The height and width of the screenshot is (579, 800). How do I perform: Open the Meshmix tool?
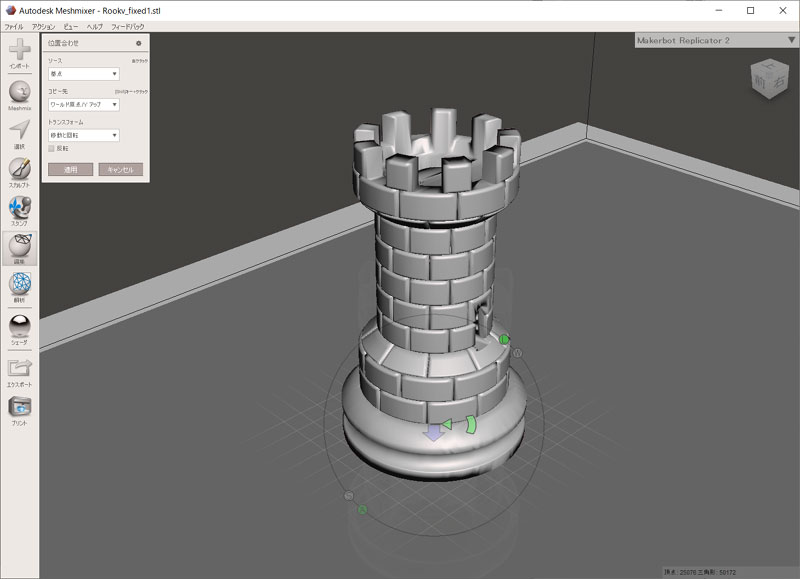19,92
